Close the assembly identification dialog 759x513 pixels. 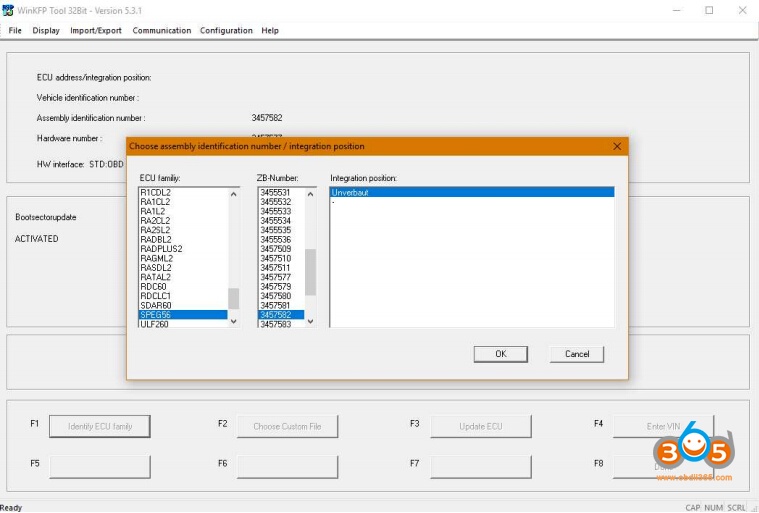pyautogui.click(x=616, y=146)
